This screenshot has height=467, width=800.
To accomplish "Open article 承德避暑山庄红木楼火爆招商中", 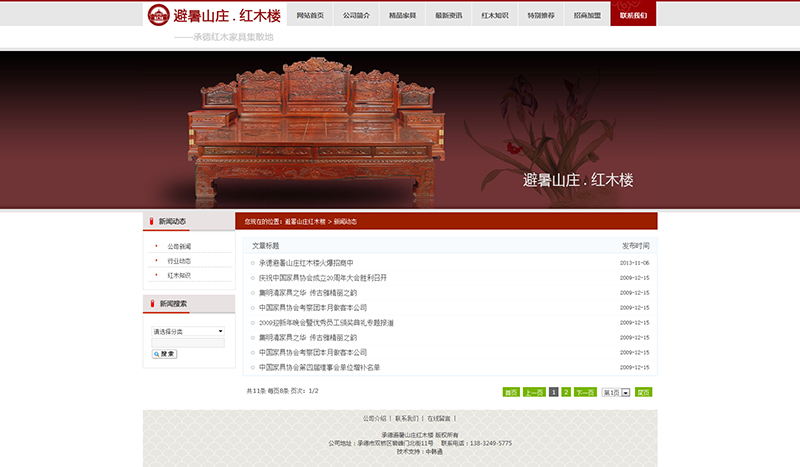I will coord(306,263).
